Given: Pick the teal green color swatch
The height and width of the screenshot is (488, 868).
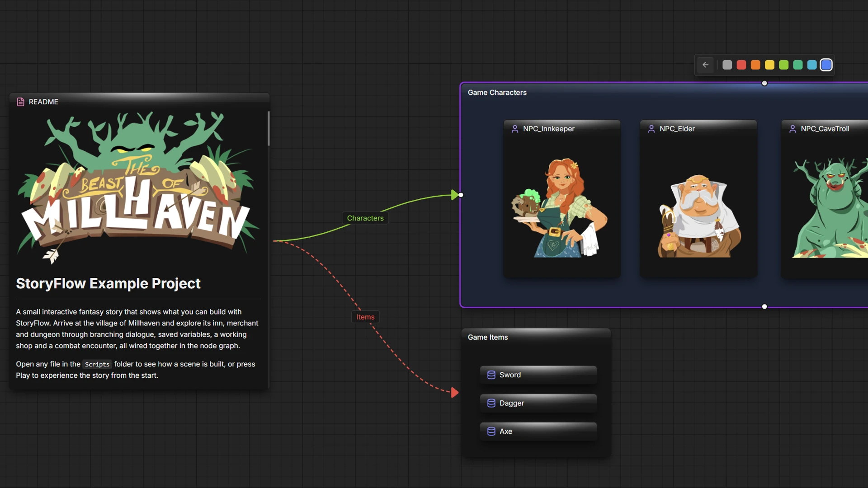Looking at the screenshot, I should [798, 65].
